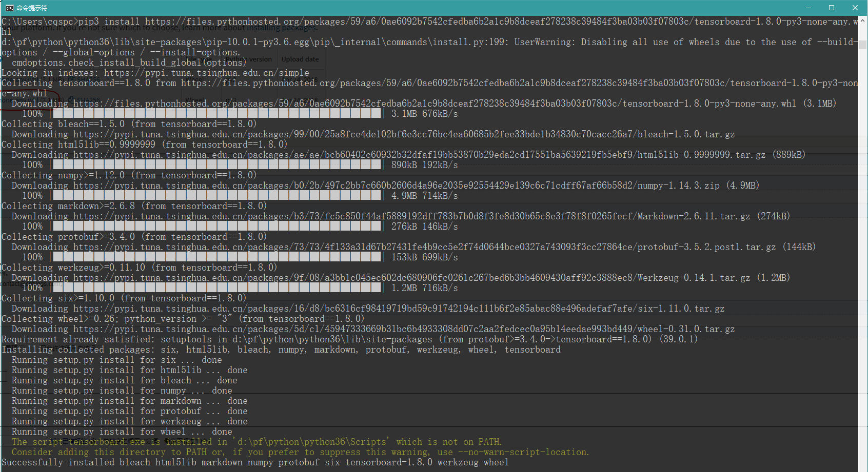Click 'Collecting wheel>=0.26' line
The width and height of the screenshot is (868, 472).
(183, 319)
